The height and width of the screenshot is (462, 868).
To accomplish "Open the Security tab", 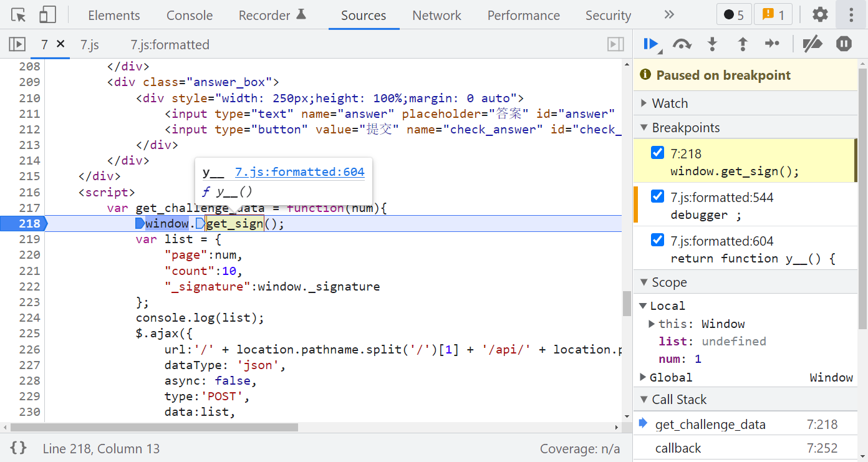I will 608,16.
